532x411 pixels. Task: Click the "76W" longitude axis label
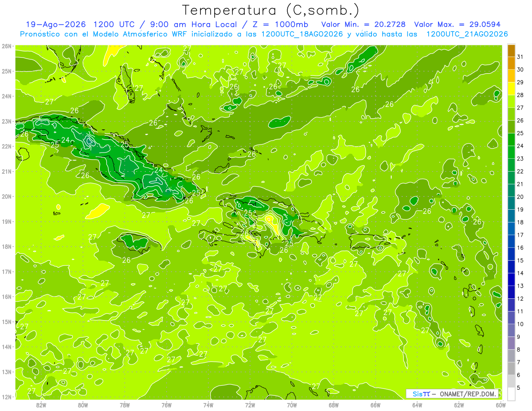pyautogui.click(x=167, y=405)
